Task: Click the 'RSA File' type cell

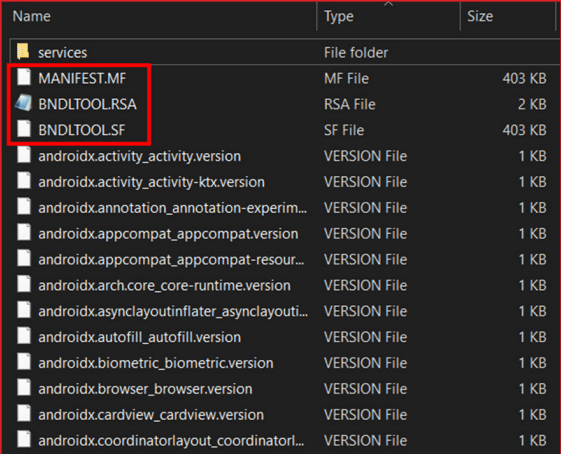Action: 350,104
